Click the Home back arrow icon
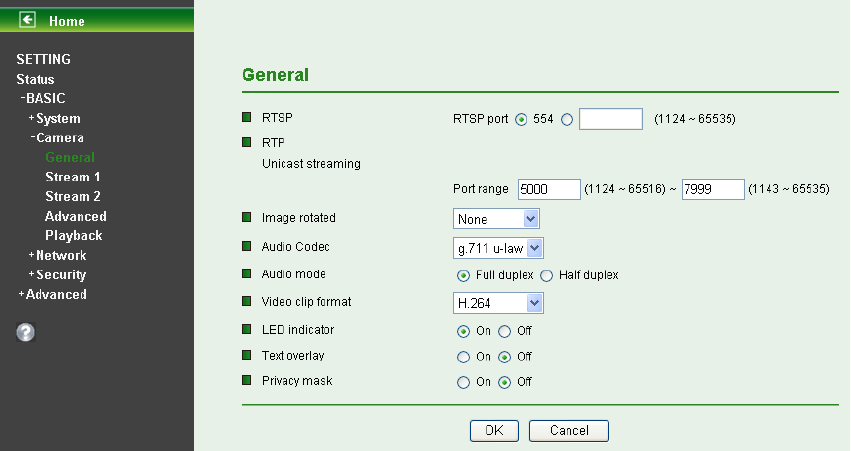 point(27,20)
